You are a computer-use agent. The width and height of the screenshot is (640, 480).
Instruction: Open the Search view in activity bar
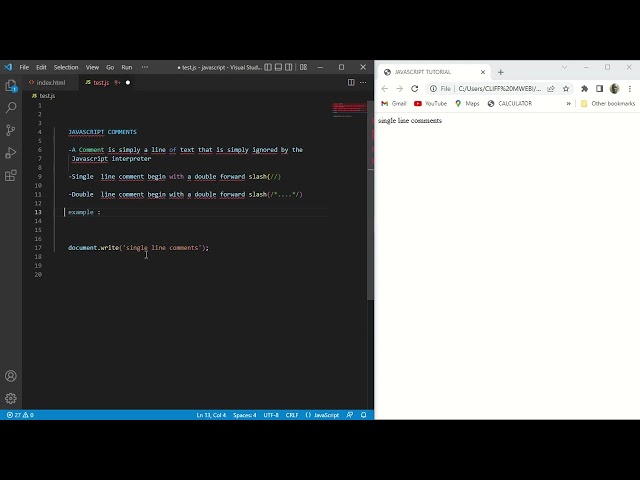click(x=11, y=108)
